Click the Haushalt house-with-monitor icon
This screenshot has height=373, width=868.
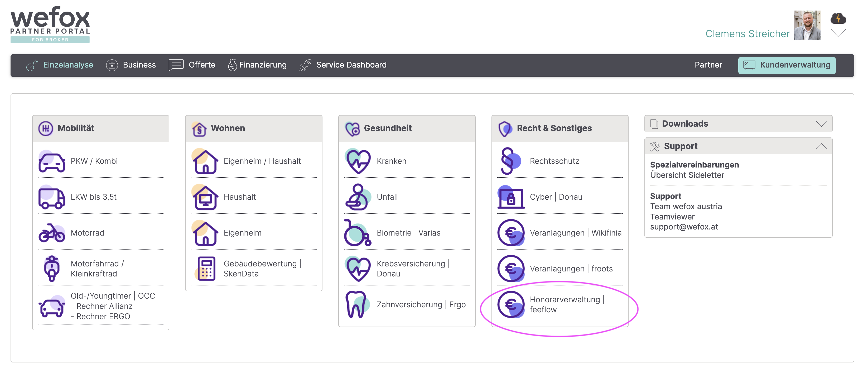tap(205, 197)
